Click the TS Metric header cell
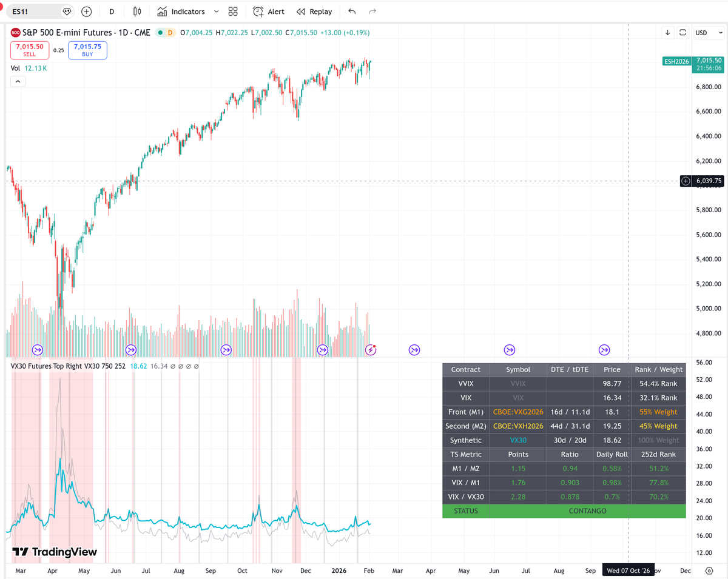The width and height of the screenshot is (728, 579). (x=466, y=454)
